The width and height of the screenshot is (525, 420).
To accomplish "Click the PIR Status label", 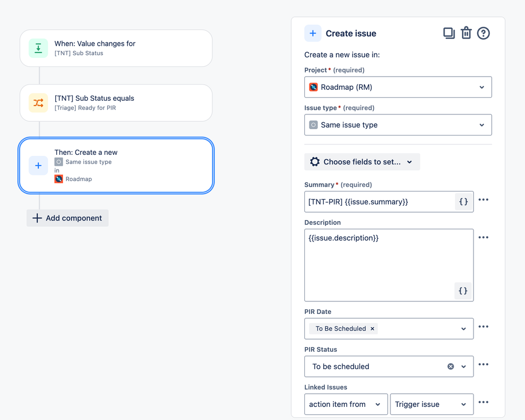I will click(321, 350).
